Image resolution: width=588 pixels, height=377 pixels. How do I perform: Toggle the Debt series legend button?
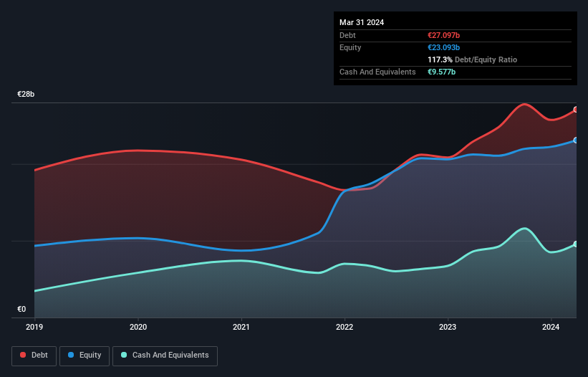pos(34,355)
